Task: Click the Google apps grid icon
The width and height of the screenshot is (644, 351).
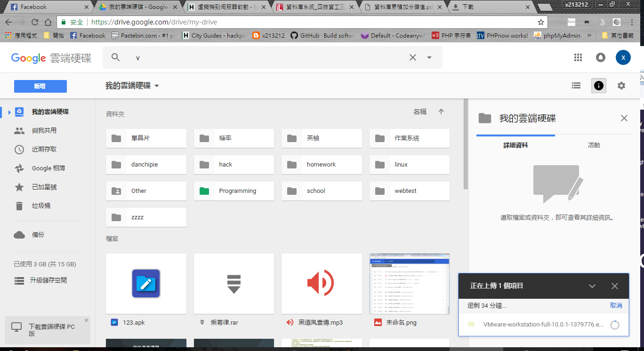Action: click(578, 57)
